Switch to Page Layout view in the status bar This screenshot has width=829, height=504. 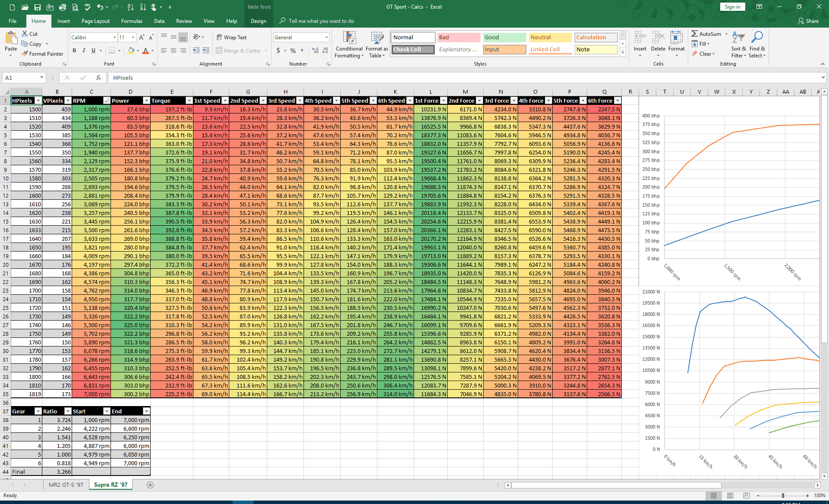pyautogui.click(x=730, y=495)
